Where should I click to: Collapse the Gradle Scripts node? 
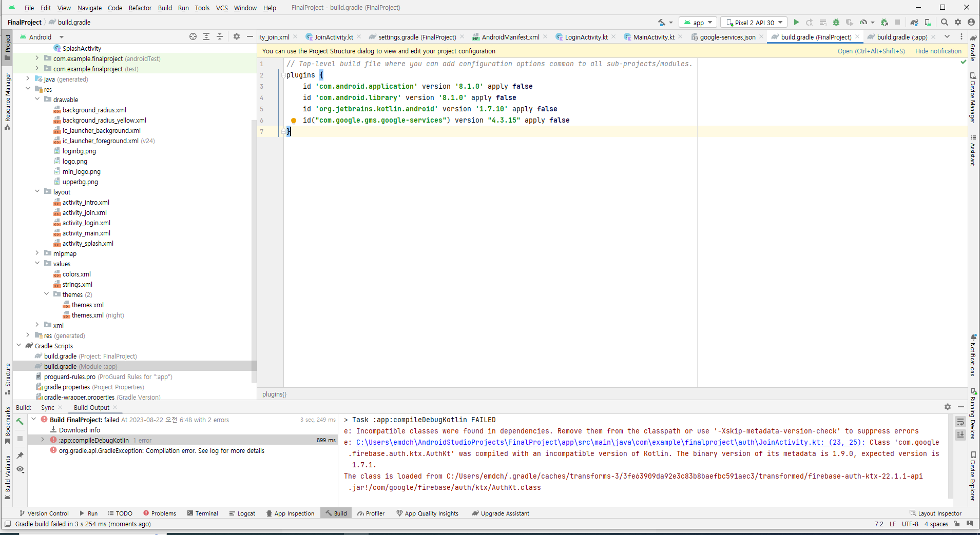(18, 345)
